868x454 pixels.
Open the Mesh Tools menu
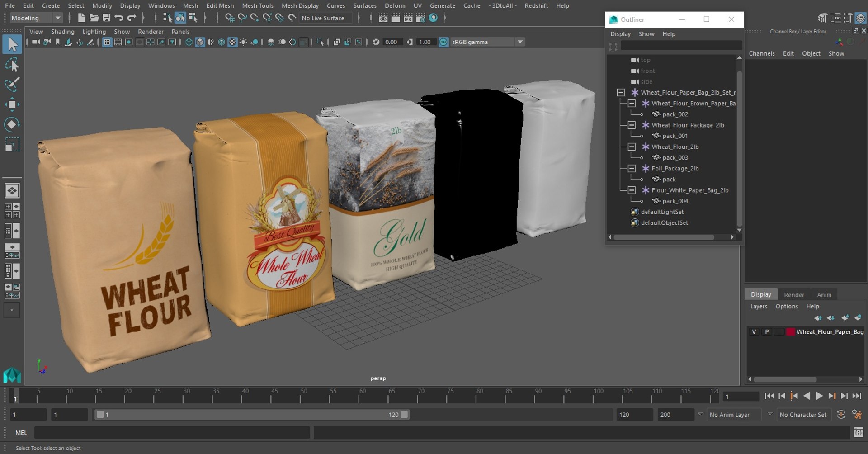point(258,5)
